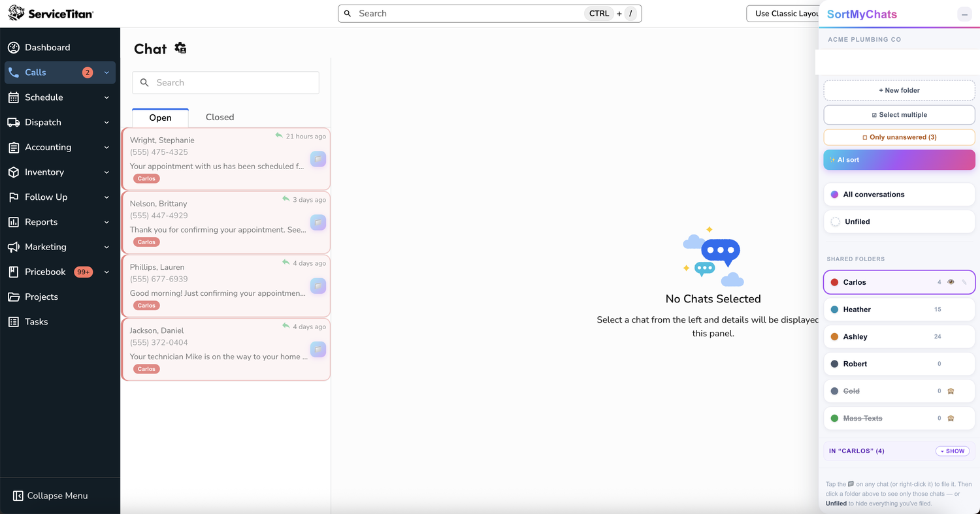This screenshot has height=514, width=980.
Task: Switch to the Closed chats tab
Action: click(x=220, y=118)
